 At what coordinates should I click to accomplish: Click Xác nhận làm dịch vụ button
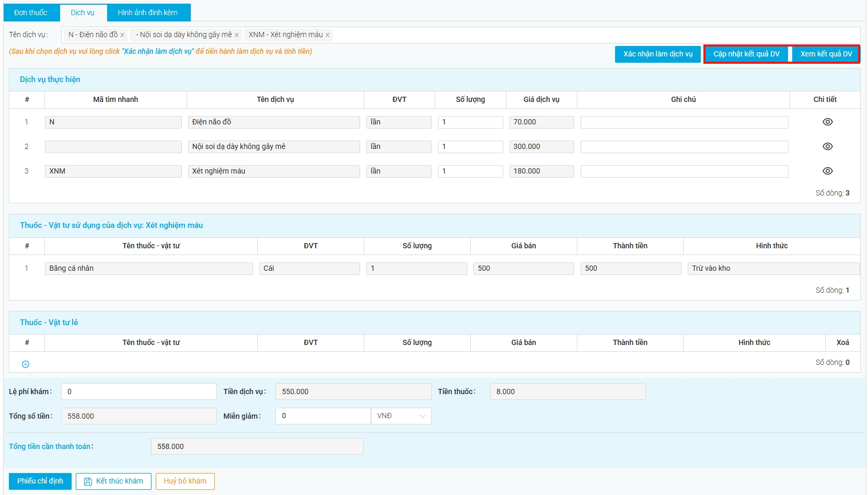pyautogui.click(x=658, y=54)
